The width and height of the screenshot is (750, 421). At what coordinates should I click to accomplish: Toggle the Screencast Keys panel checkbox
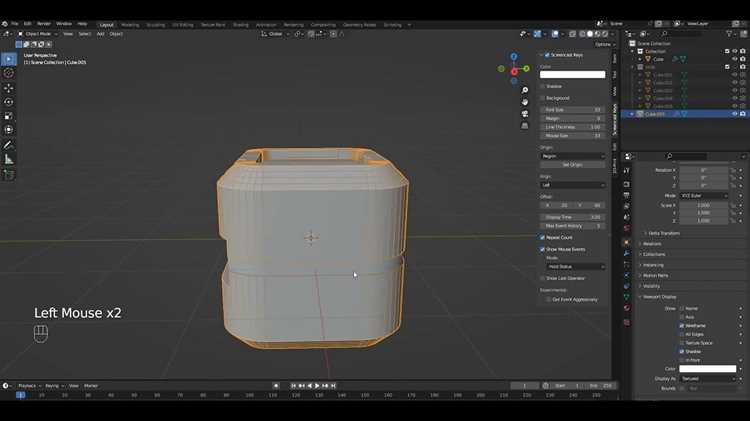(x=547, y=55)
